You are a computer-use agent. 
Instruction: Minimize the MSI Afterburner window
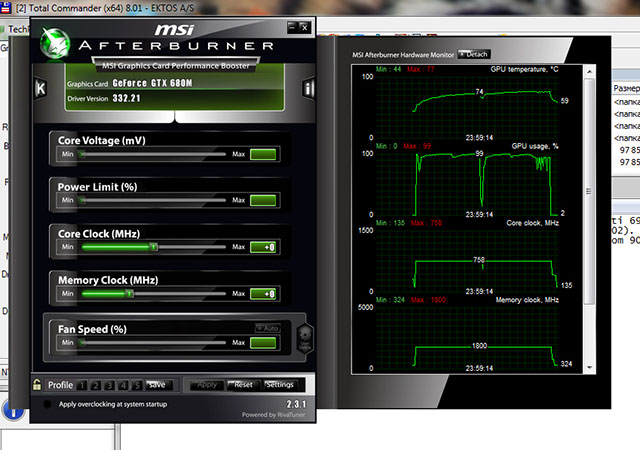pos(292,27)
